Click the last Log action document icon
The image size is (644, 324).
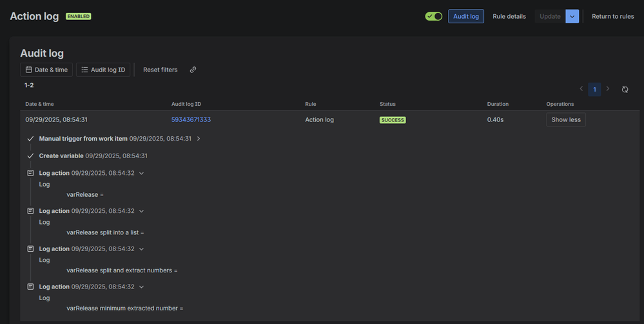pos(30,287)
